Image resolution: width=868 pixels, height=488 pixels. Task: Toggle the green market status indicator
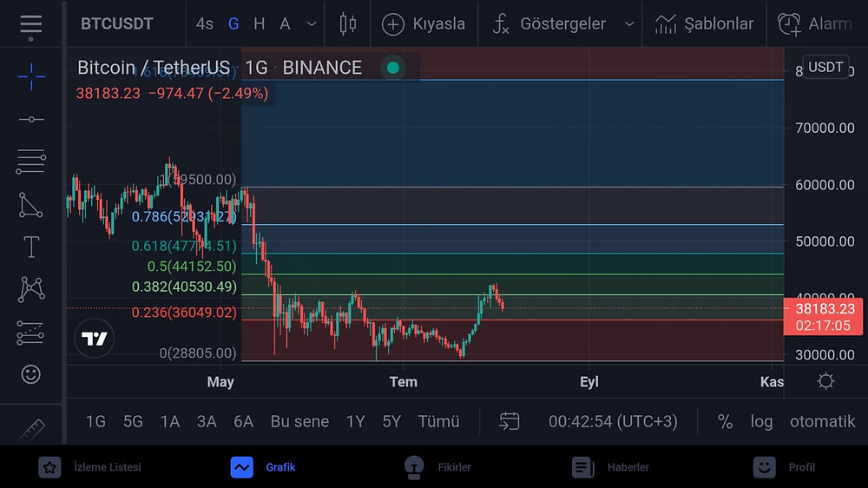pos(393,68)
